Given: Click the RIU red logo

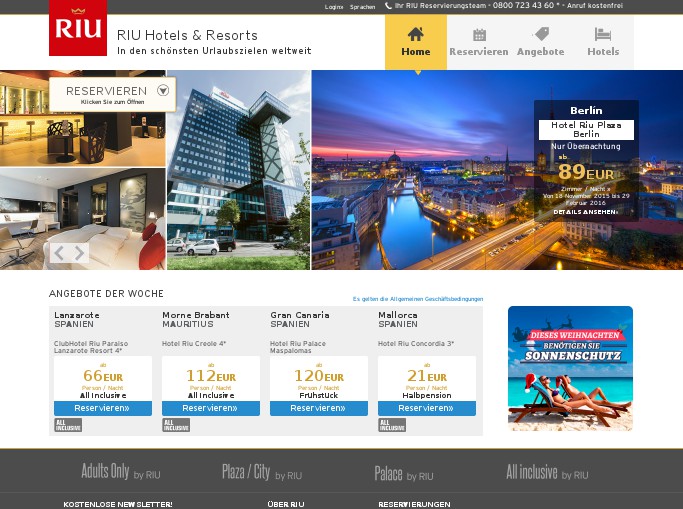Looking at the screenshot, I should pyautogui.click(x=78, y=28).
